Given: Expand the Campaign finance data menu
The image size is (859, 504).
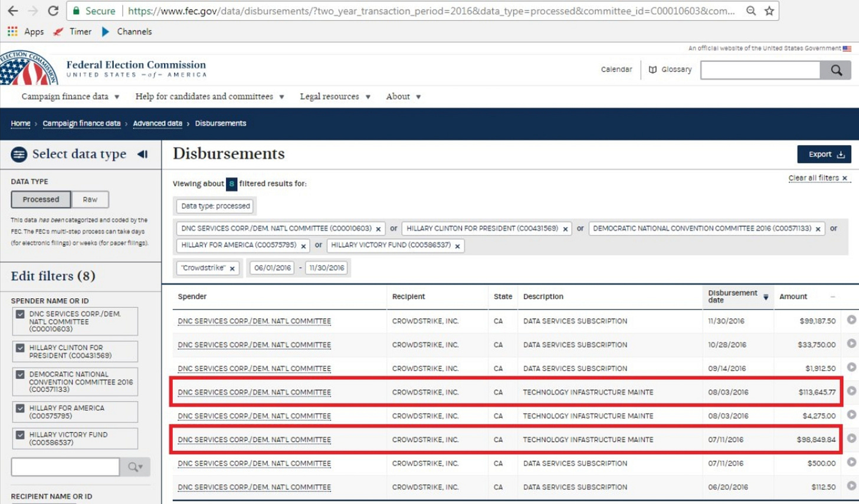Looking at the screenshot, I should click(70, 96).
